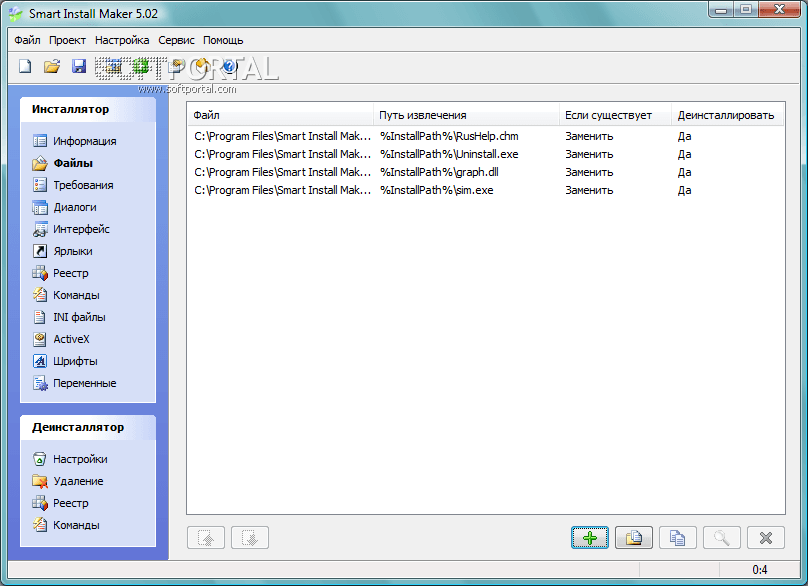Click the Деинсталлятор panel header
Viewport: 808px width, 586px height.
88,427
